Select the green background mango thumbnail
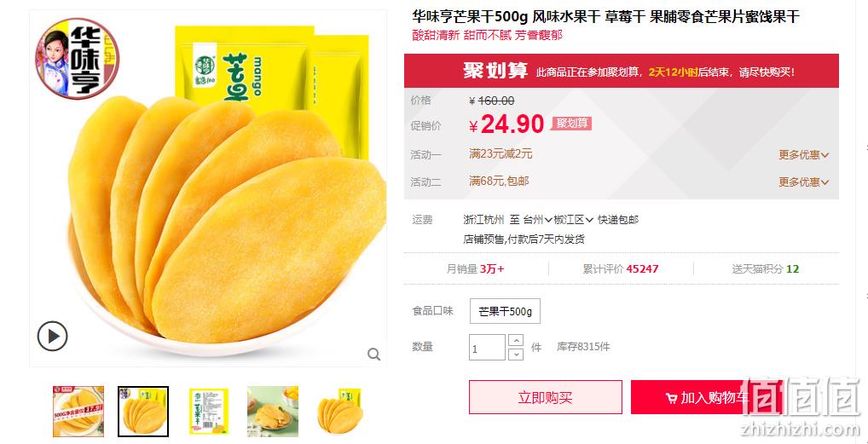The width and height of the screenshot is (868, 444). 273,412
